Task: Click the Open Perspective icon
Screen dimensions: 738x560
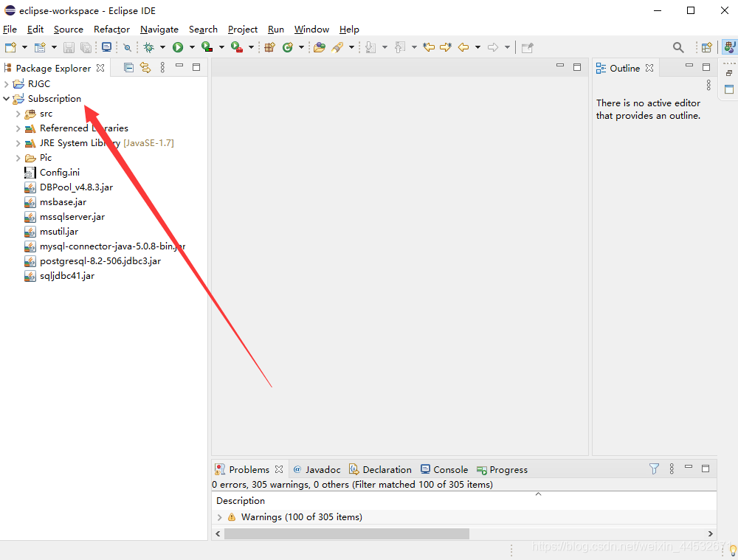Action: coord(707,47)
